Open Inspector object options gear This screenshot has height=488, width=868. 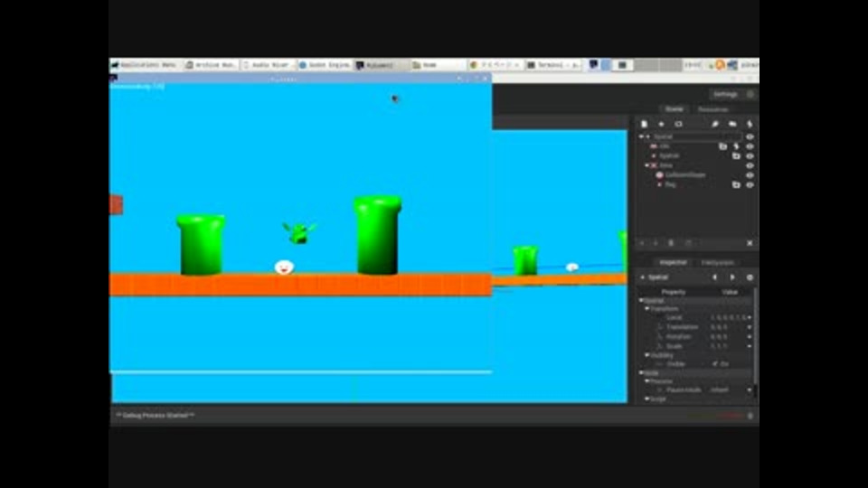click(x=750, y=277)
